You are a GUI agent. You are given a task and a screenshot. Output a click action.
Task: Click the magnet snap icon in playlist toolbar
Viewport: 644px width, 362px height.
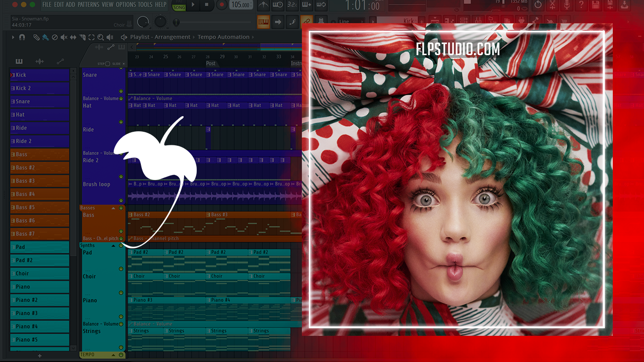[22, 37]
